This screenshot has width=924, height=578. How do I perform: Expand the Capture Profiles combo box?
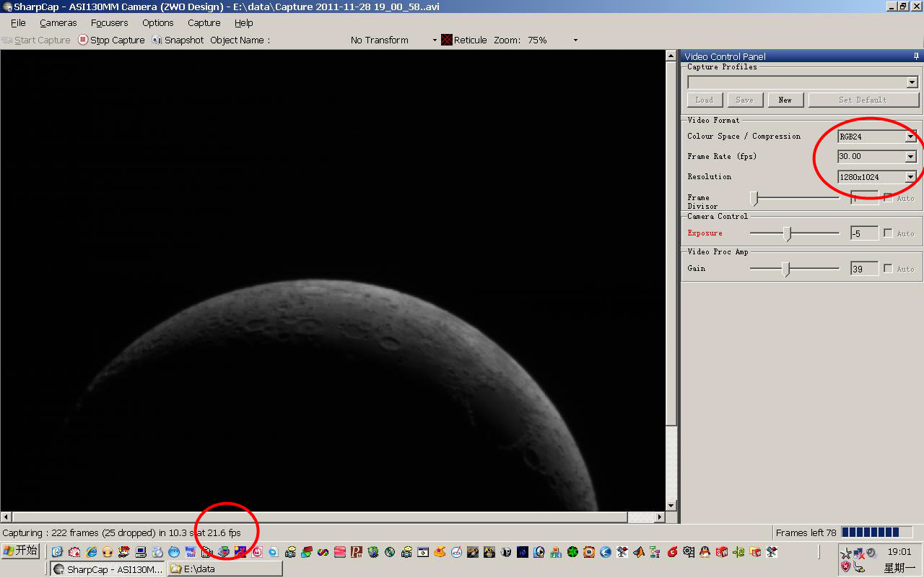912,82
